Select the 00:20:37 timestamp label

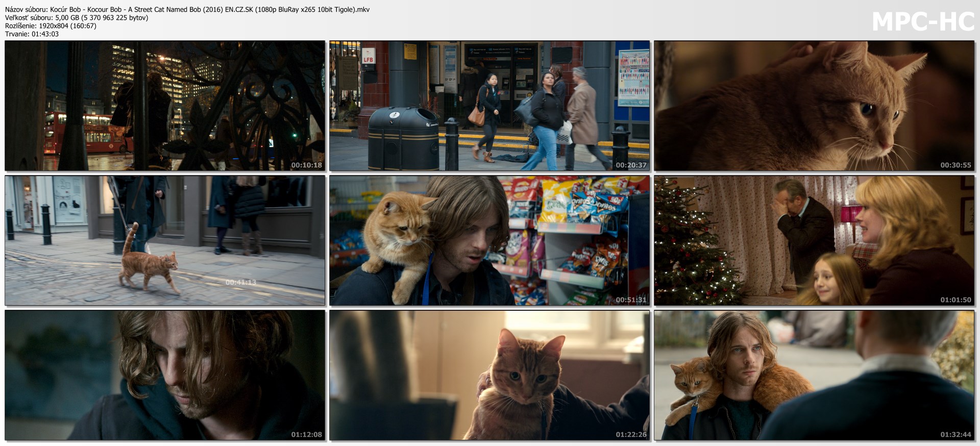pyautogui.click(x=631, y=165)
